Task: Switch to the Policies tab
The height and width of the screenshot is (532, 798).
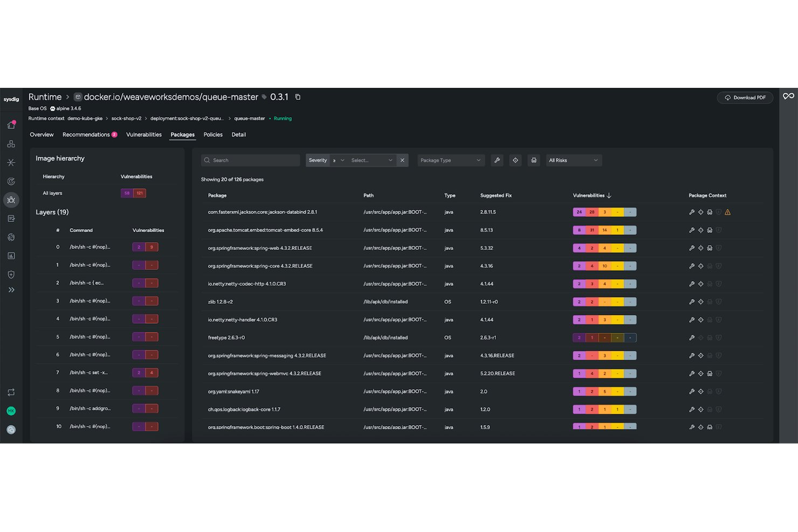Action: pos(213,135)
